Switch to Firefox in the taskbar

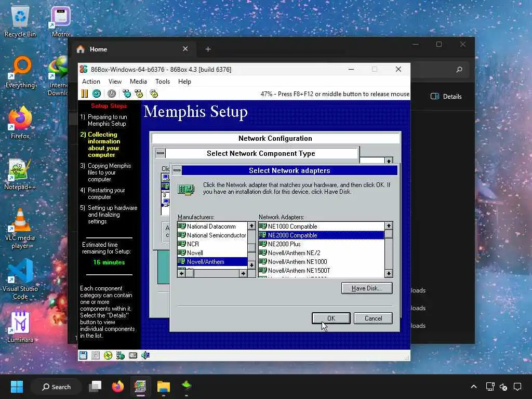click(118, 387)
